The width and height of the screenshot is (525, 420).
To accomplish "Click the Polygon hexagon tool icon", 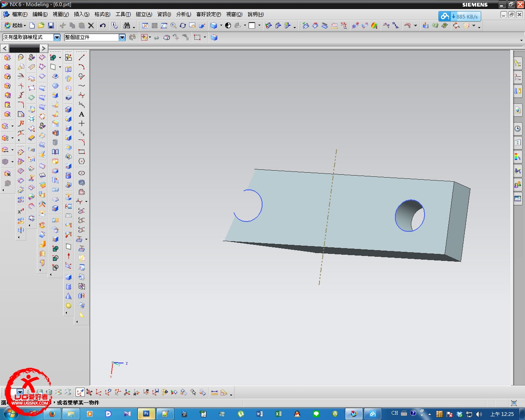I will [82, 161].
